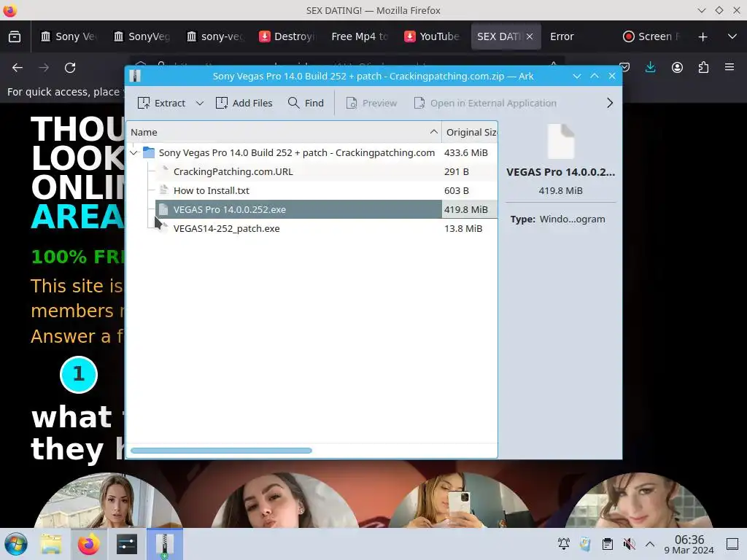The image size is (747, 560).
Task: Click Firefox forward arrow button
Action: [x=44, y=68]
